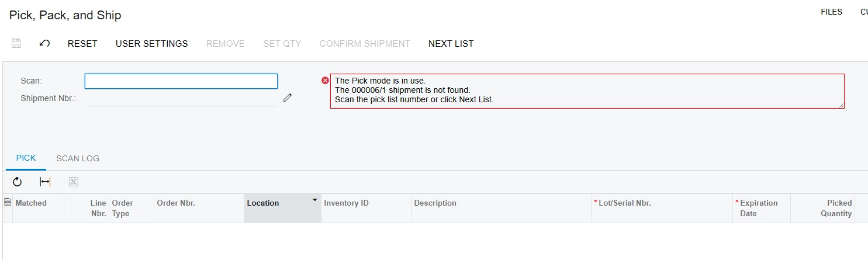868x260 pixels.
Task: Click the Shipment Nbr. field
Action: pos(181,98)
